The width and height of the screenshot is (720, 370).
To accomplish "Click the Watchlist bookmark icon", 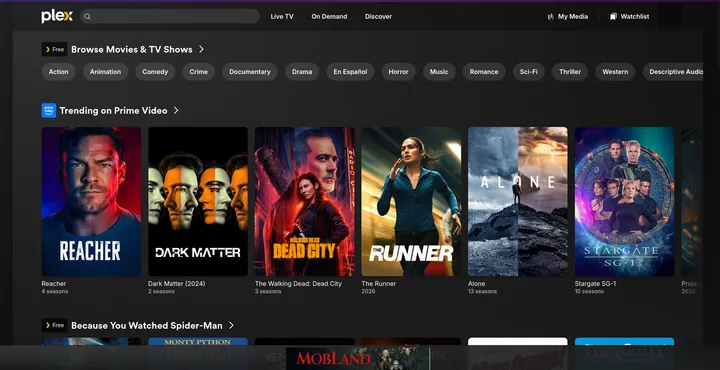I will click(x=613, y=17).
